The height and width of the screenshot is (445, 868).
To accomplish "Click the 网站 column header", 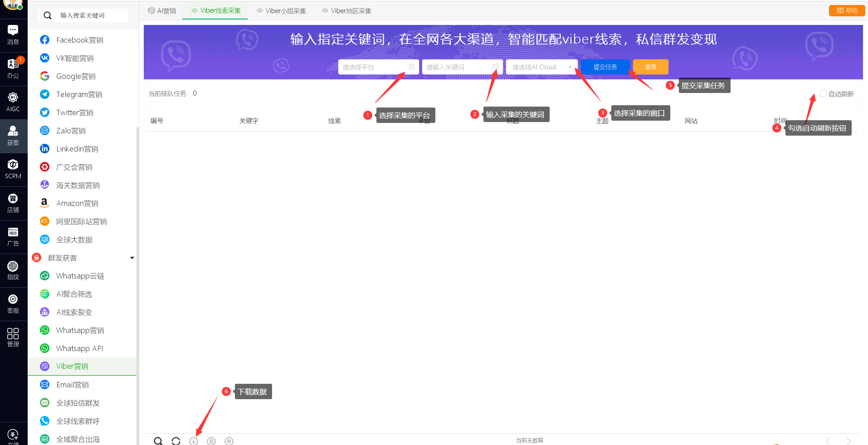I will pyautogui.click(x=691, y=121).
